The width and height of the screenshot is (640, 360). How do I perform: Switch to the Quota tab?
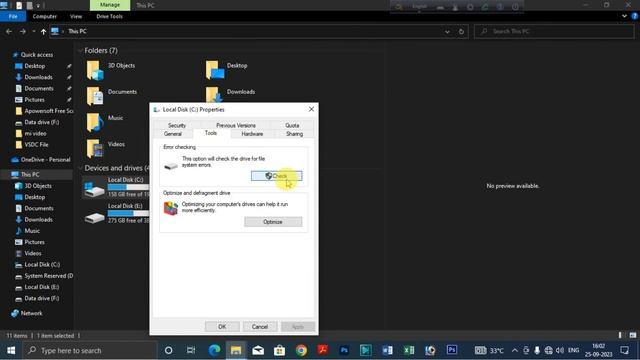pyautogui.click(x=292, y=125)
